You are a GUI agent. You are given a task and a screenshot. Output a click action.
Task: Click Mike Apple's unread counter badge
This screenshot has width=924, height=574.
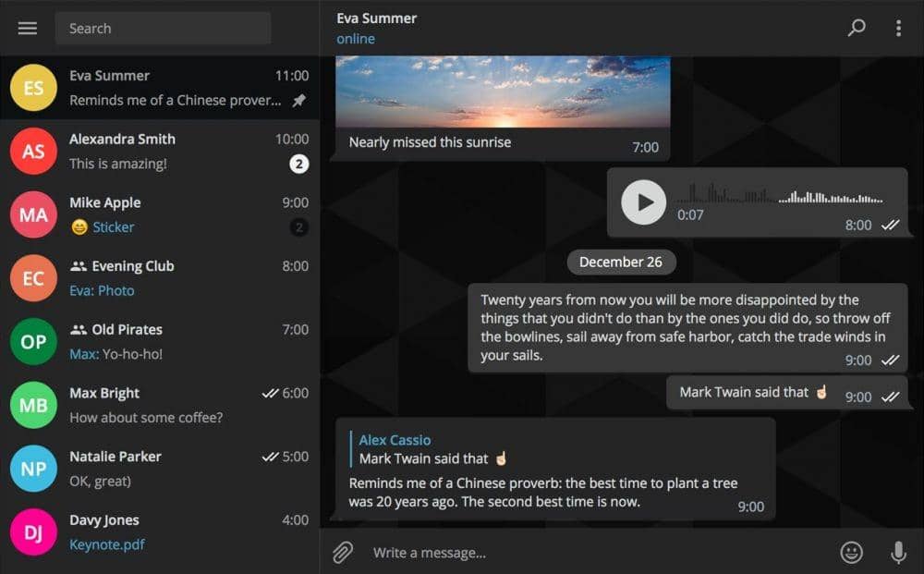pos(298,227)
